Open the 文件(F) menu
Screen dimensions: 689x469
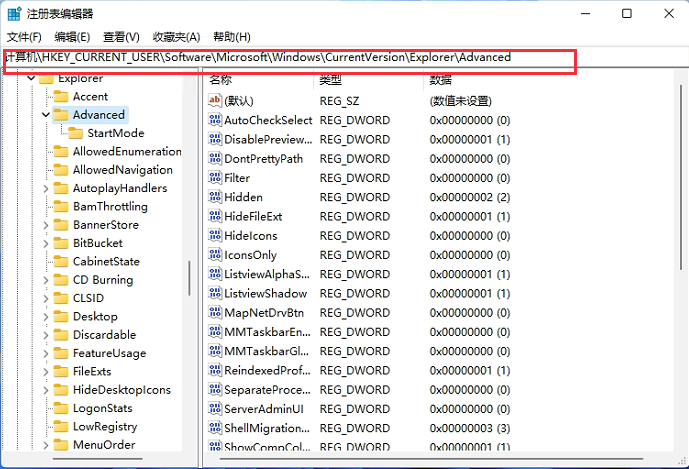point(24,37)
